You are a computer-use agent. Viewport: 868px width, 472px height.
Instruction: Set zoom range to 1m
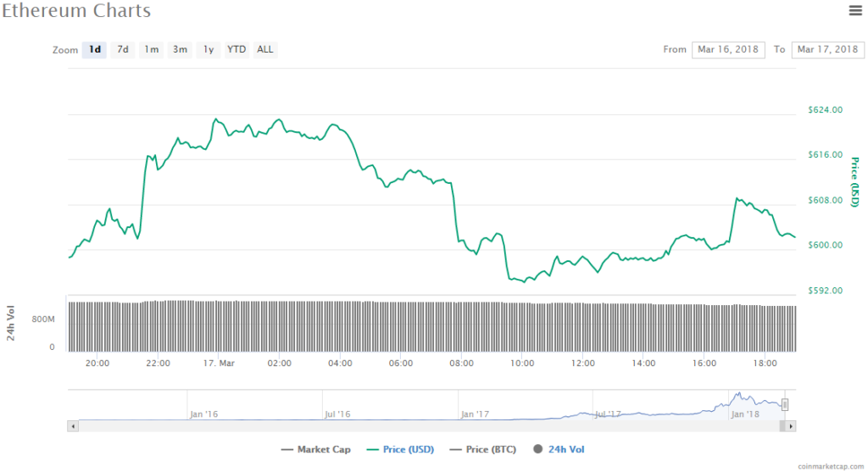point(151,50)
